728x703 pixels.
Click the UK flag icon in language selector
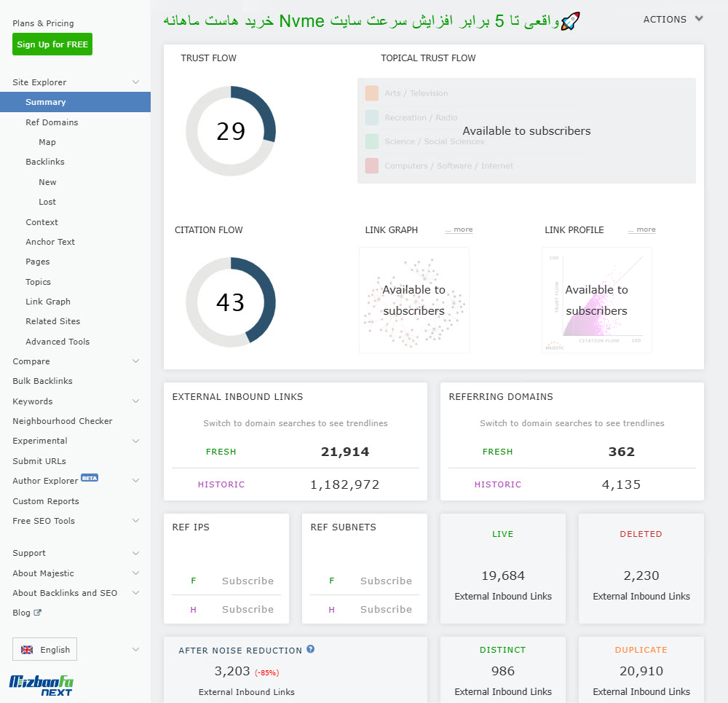coord(27,650)
